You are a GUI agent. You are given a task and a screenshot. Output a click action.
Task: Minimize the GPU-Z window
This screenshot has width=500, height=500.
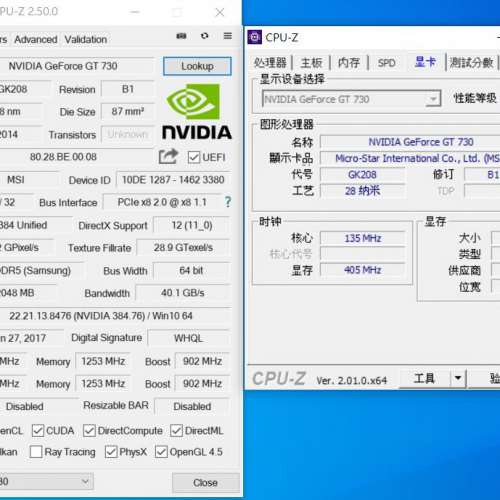[x=135, y=12]
